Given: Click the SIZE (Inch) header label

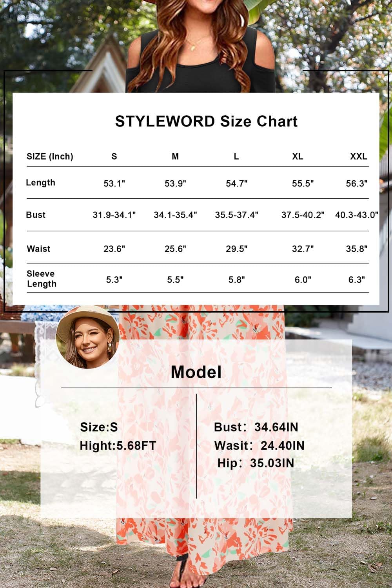Looking at the screenshot, I should [x=50, y=156].
